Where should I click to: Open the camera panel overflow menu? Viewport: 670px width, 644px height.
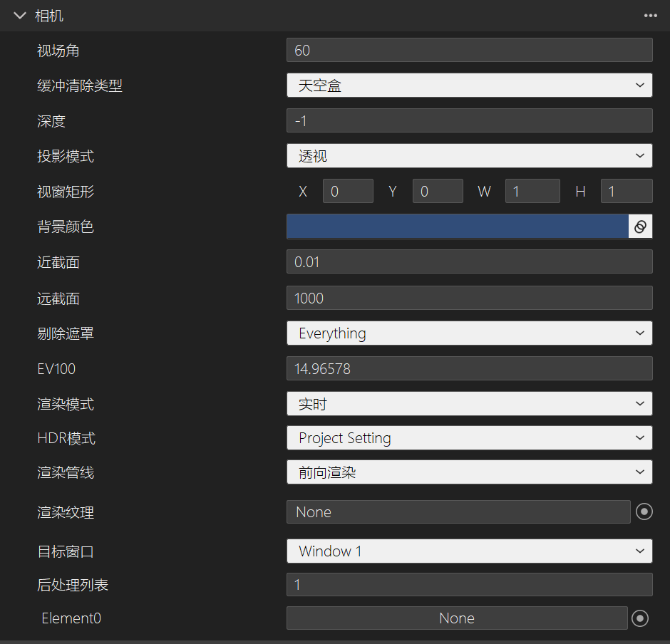point(650,15)
